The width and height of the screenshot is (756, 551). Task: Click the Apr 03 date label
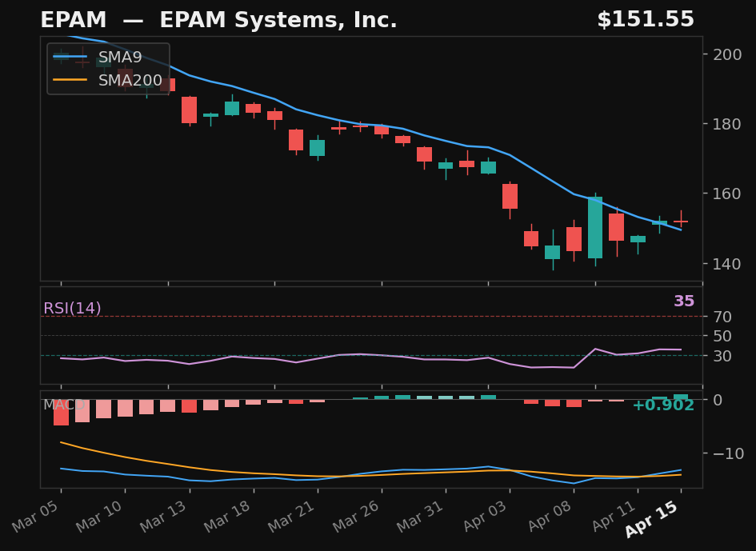point(485,516)
